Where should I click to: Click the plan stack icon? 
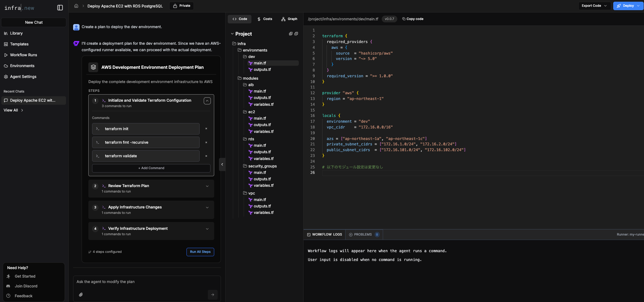point(93,67)
